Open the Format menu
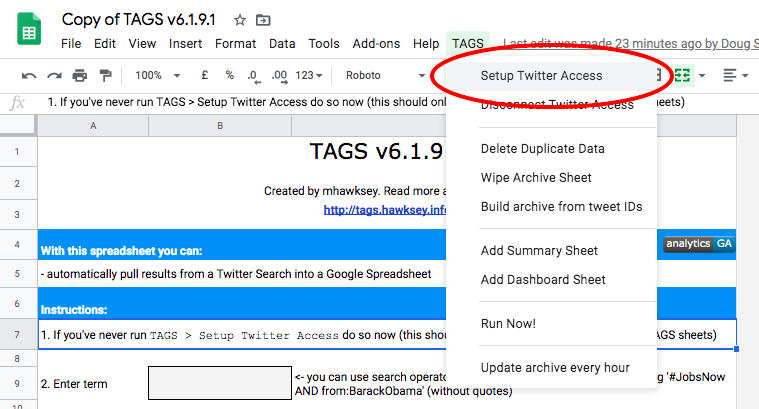759x409 pixels. point(235,44)
